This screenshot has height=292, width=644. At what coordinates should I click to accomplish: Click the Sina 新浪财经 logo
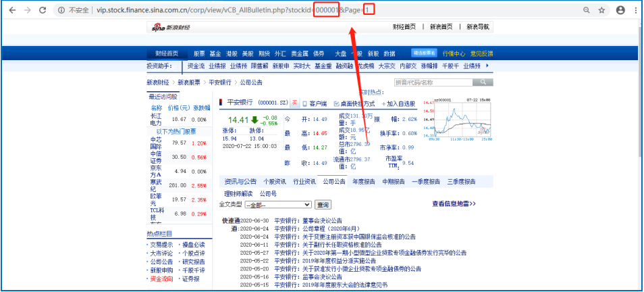(x=171, y=28)
